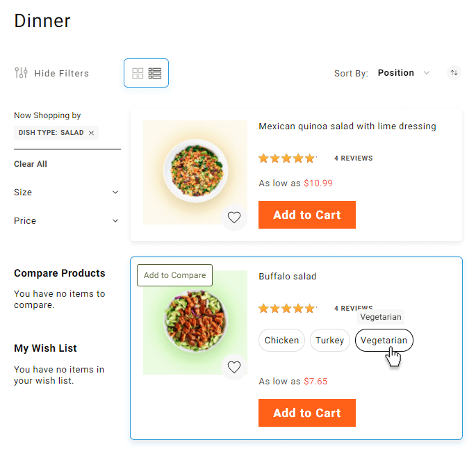Switch to grid view layout
Viewport: 476px width, 465px height.
coord(138,73)
